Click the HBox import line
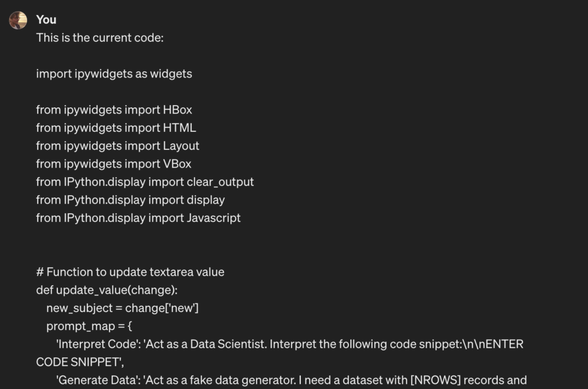 (x=114, y=110)
